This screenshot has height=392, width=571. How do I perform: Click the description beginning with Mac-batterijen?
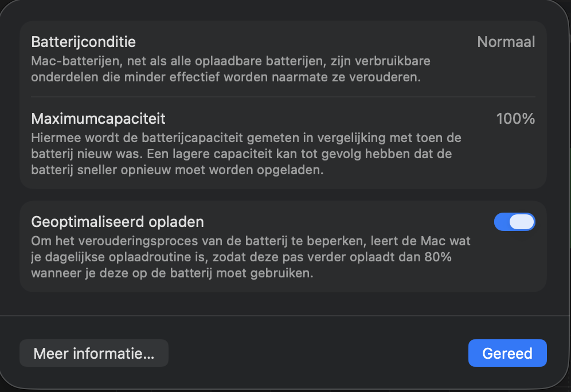tap(231, 69)
